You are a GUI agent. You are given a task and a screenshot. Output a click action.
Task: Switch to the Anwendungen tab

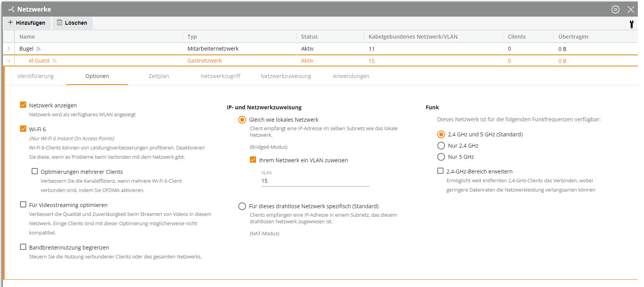pyautogui.click(x=351, y=76)
